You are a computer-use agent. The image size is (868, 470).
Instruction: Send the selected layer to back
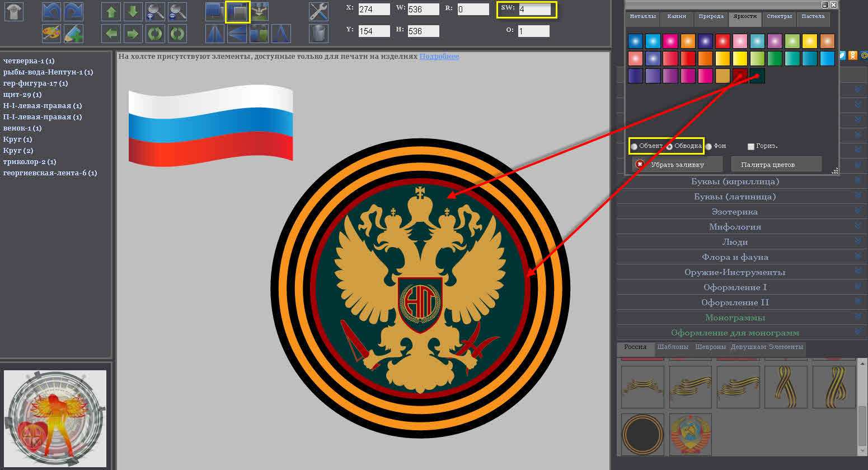coord(237,12)
